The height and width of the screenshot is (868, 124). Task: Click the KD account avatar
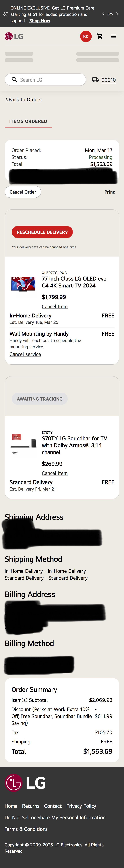coord(86,36)
